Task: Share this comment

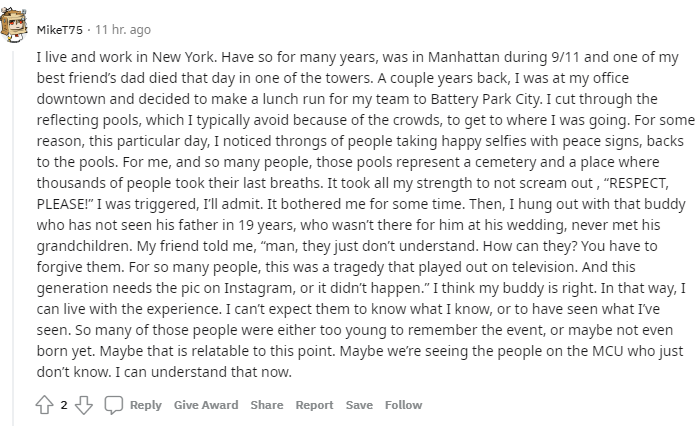Action: coord(267,405)
